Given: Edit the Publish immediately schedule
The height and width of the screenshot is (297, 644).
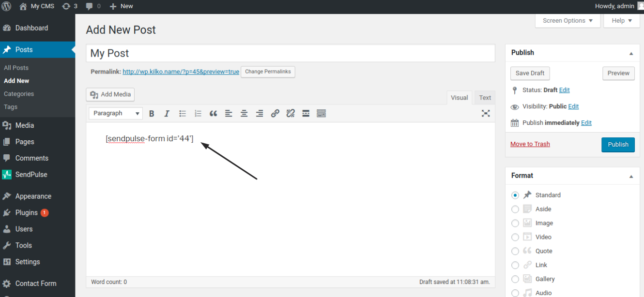Looking at the screenshot, I should (586, 123).
